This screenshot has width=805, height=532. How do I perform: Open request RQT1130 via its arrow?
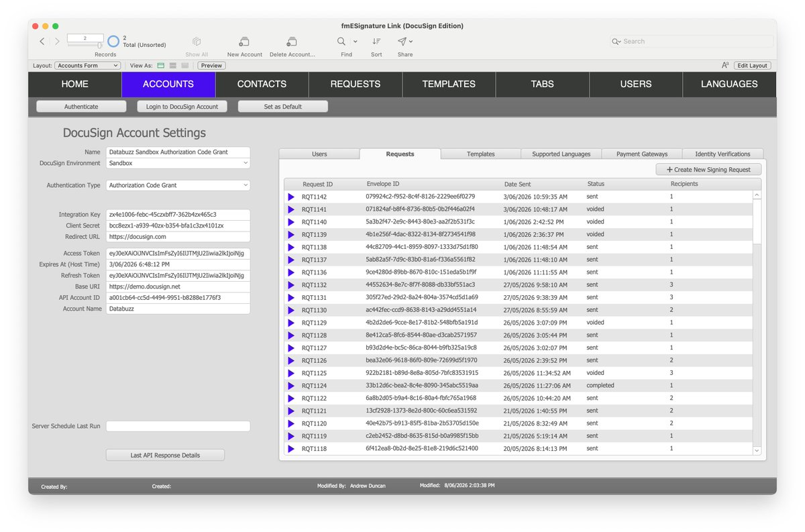(x=291, y=311)
